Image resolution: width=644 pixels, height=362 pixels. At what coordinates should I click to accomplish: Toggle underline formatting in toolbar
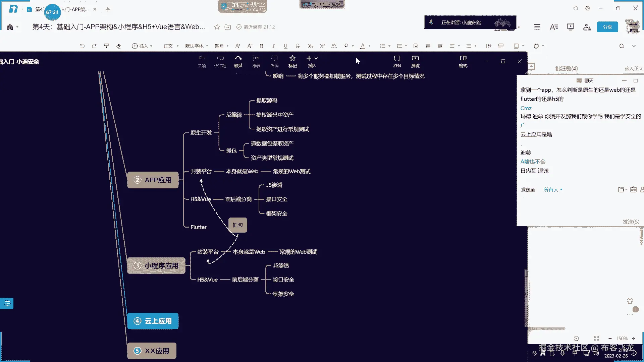click(285, 46)
